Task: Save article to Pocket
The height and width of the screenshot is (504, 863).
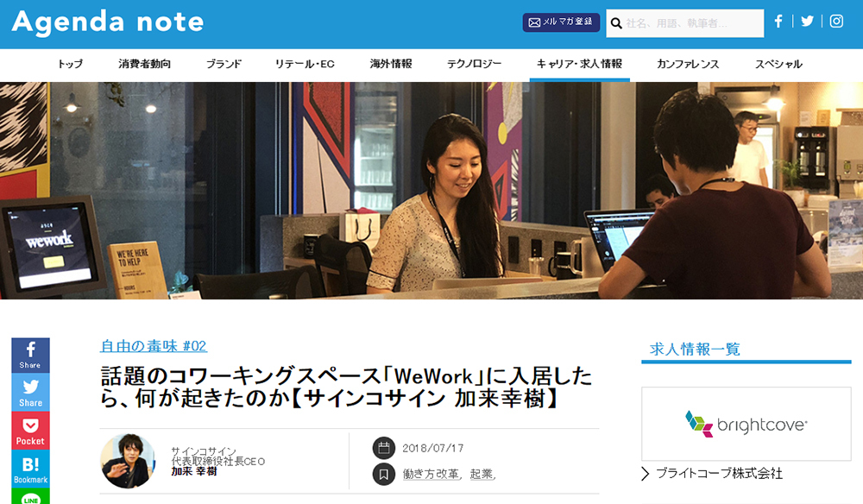Action: 30,431
